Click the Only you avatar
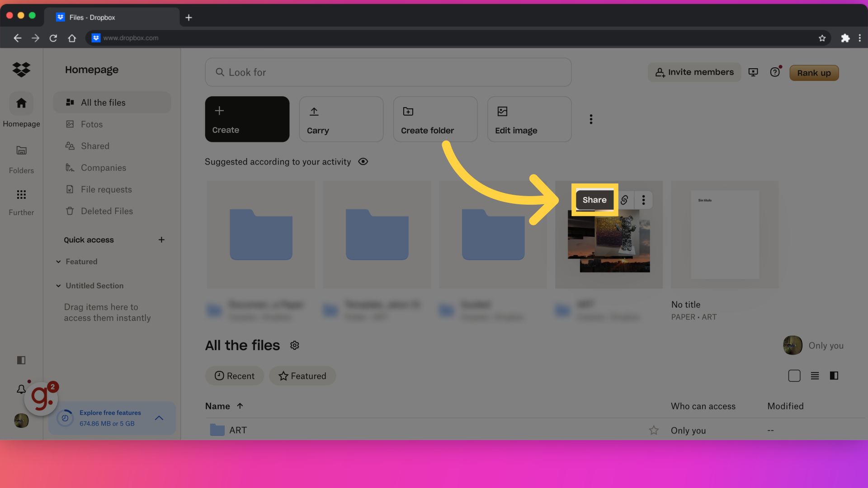The width and height of the screenshot is (868, 488). (793, 346)
